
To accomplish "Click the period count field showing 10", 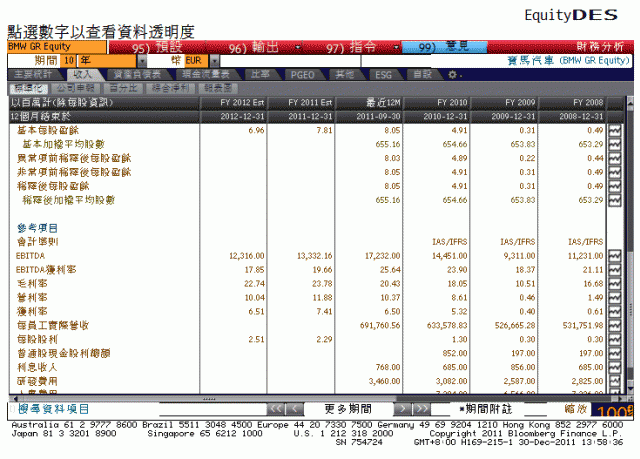I will tap(69, 61).
